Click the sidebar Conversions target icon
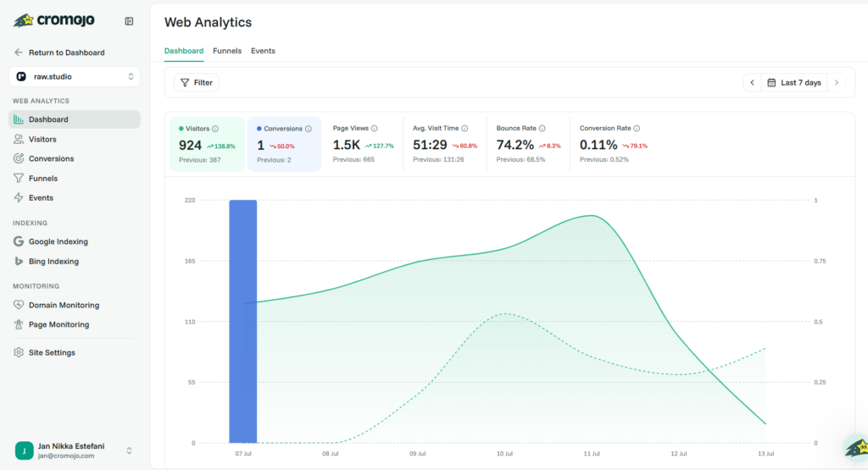 coord(19,158)
